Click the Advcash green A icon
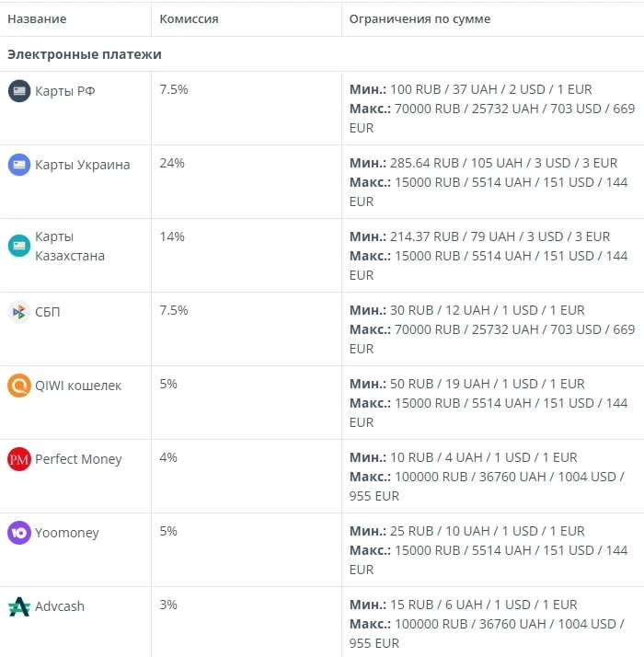Screen dimensions: 644x657 tap(19, 606)
